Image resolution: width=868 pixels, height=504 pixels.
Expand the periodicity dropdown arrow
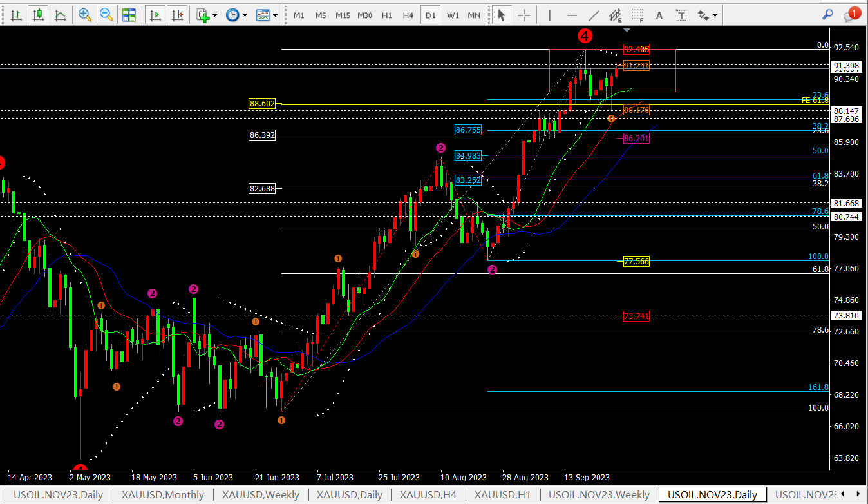pyautogui.click(x=245, y=15)
